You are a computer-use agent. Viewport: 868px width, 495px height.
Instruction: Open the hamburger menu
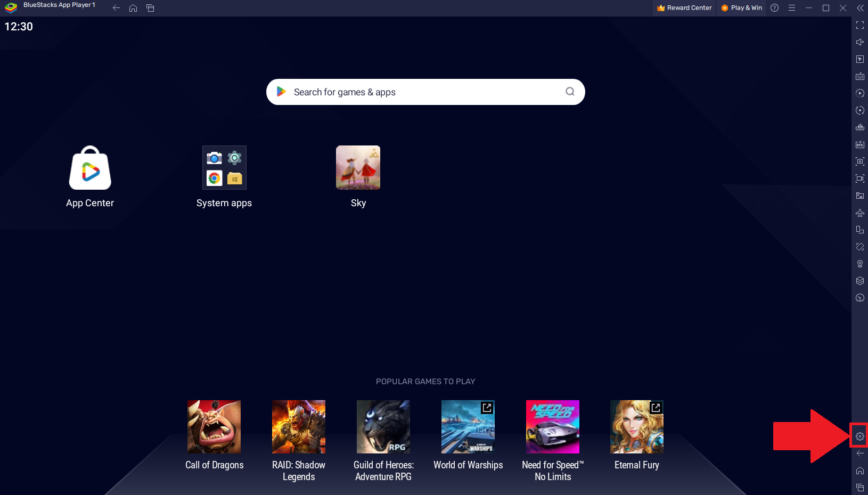click(792, 8)
